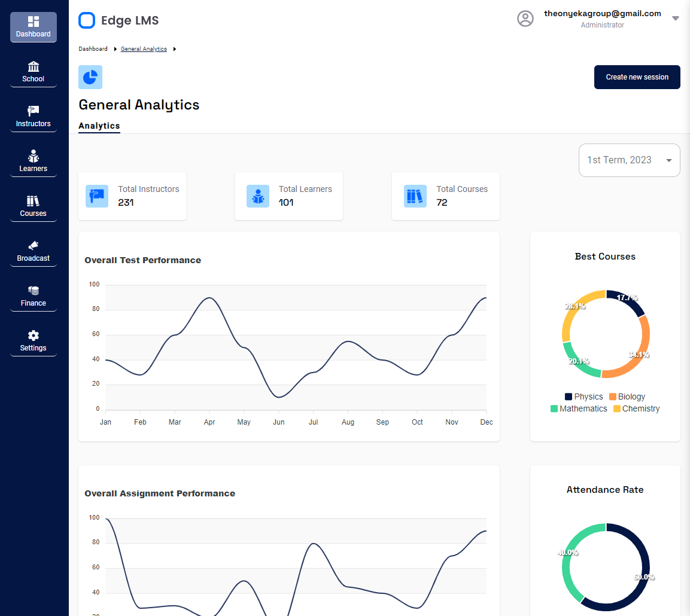690x616 pixels.
Task: Open the Finance coins icon
Action: tap(34, 290)
